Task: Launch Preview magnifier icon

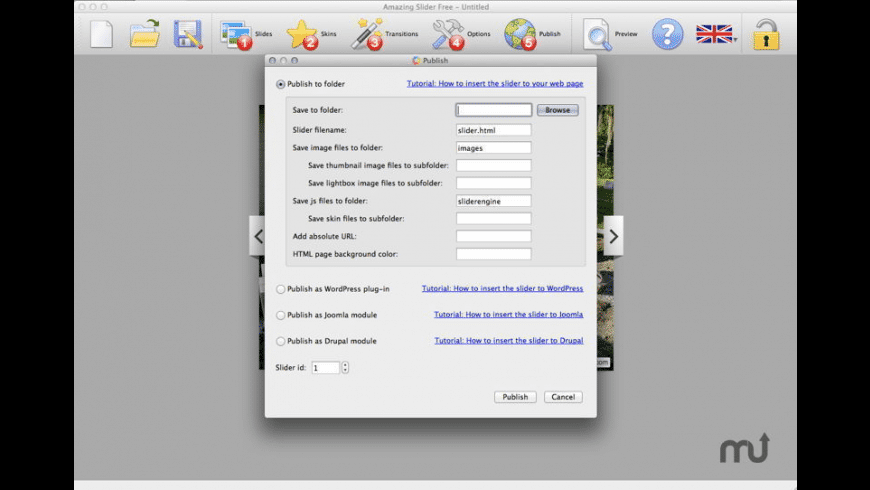Action: coord(610,34)
